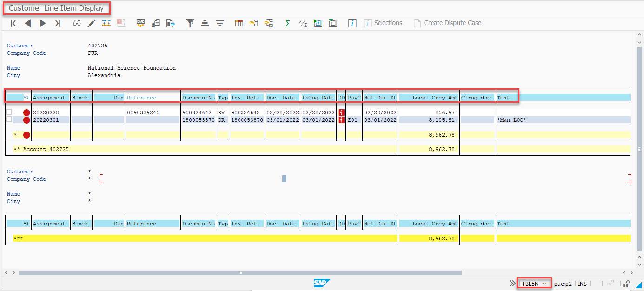This screenshot has height=291, width=644.
Task: Click the Assignment column header in first table
Action: pyautogui.click(x=51, y=98)
